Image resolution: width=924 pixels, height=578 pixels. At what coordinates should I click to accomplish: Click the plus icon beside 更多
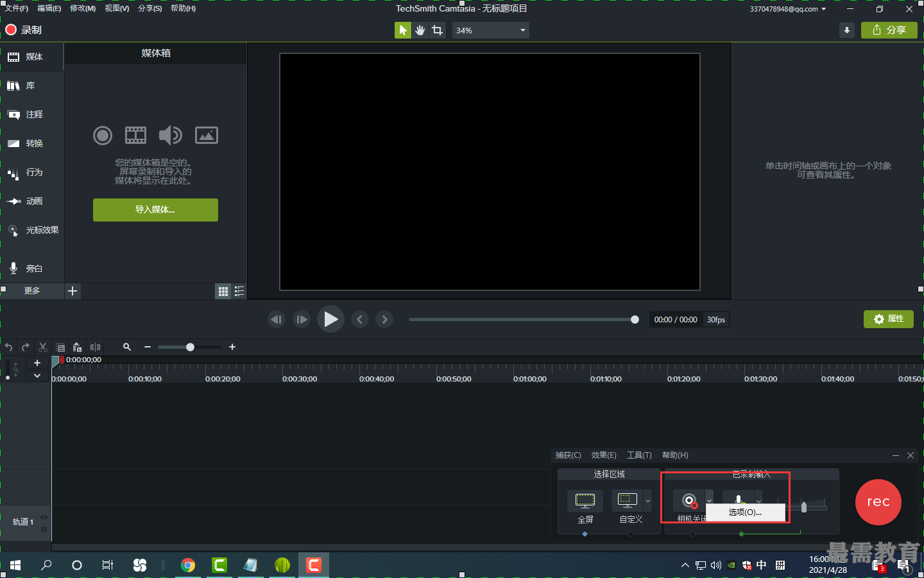tap(73, 291)
